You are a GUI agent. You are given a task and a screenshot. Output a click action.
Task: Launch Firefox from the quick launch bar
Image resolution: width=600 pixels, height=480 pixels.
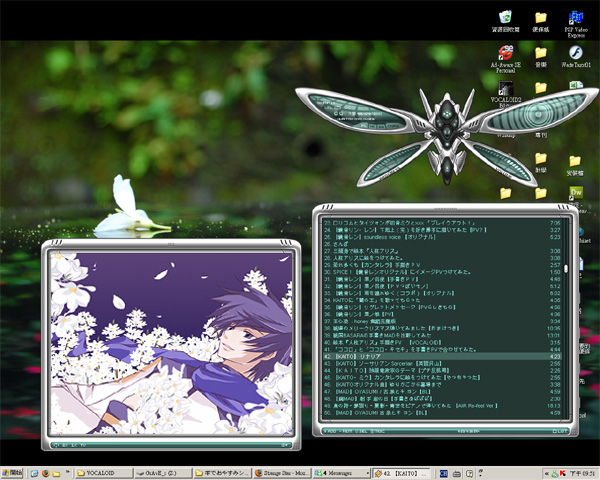click(x=46, y=473)
